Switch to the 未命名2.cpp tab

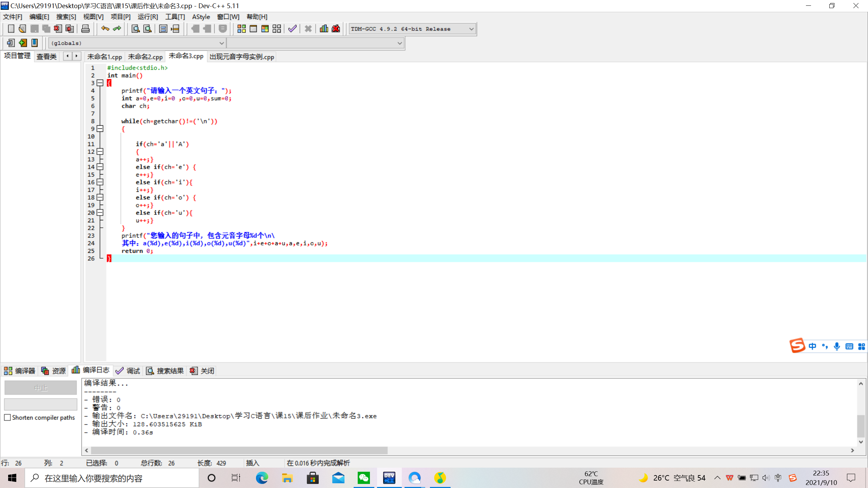tap(145, 57)
